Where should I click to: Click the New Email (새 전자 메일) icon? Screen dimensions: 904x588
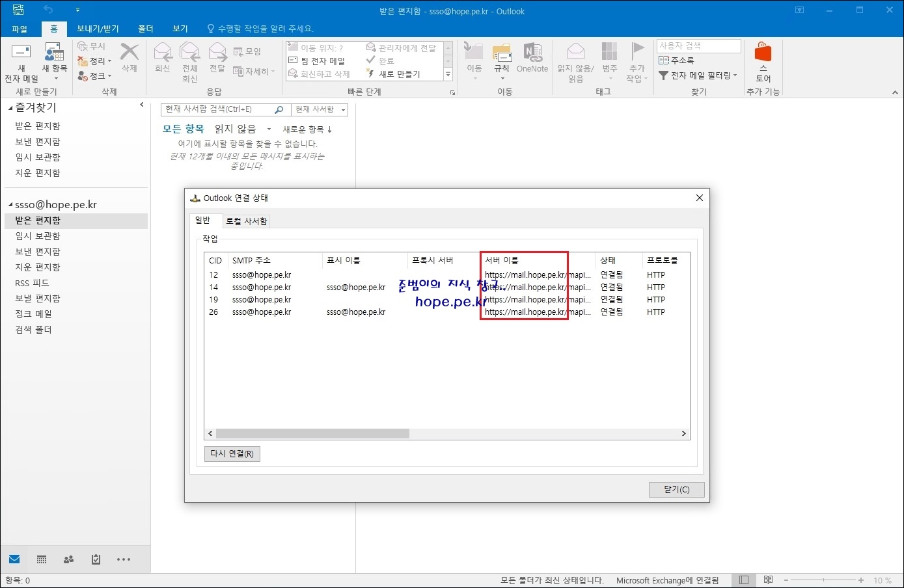[21, 53]
